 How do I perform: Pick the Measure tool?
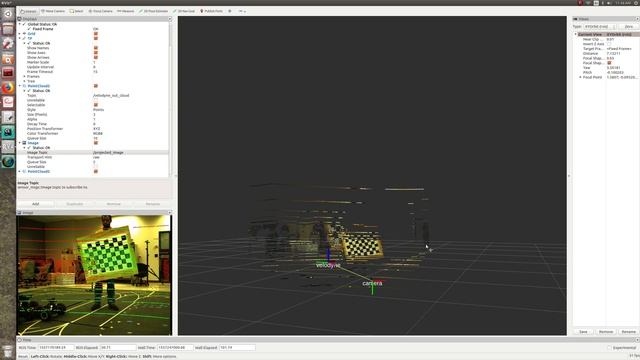click(126, 11)
